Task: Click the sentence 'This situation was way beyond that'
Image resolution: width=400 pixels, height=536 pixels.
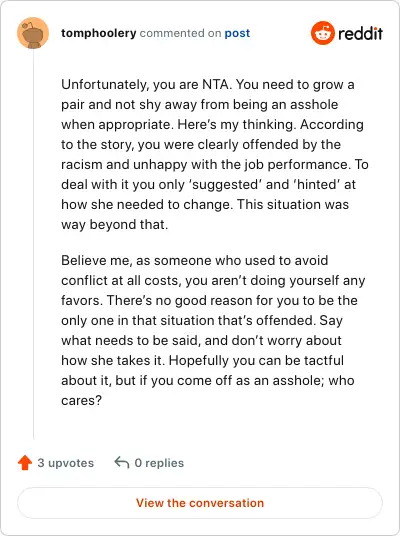Action: [x=205, y=214]
